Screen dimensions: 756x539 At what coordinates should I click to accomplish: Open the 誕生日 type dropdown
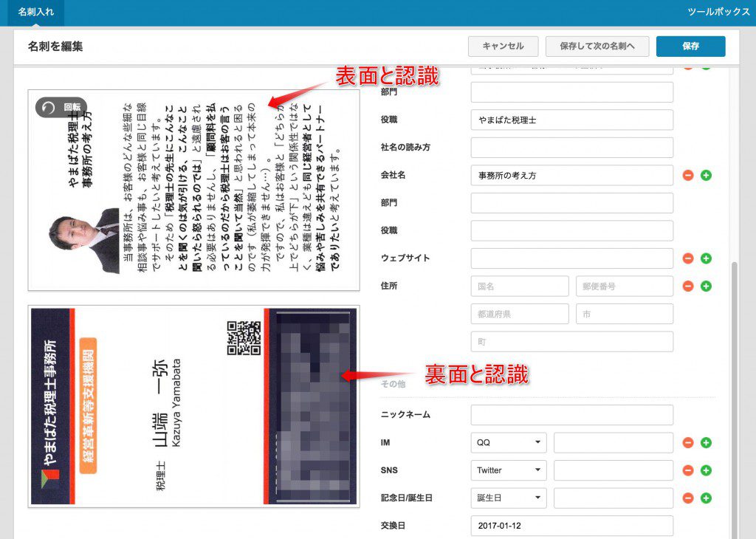(x=509, y=498)
